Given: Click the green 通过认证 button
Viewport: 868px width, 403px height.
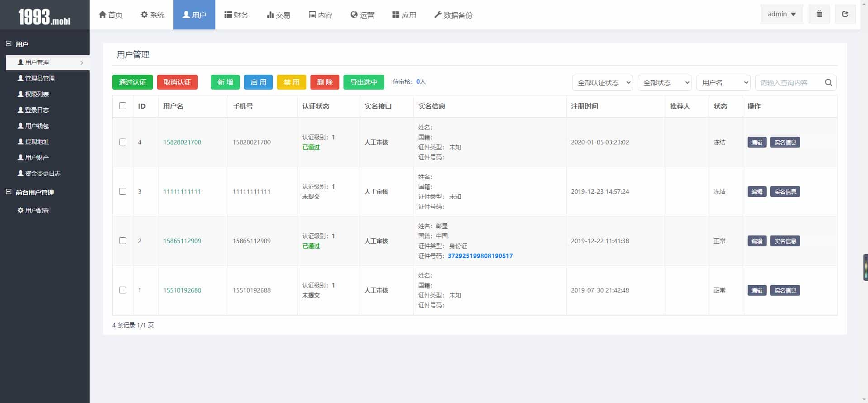Looking at the screenshot, I should point(132,82).
